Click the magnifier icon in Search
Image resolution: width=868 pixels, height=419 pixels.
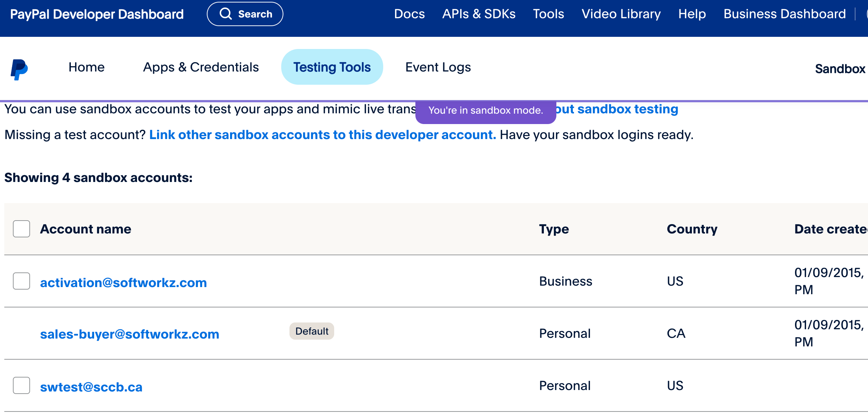click(x=225, y=14)
